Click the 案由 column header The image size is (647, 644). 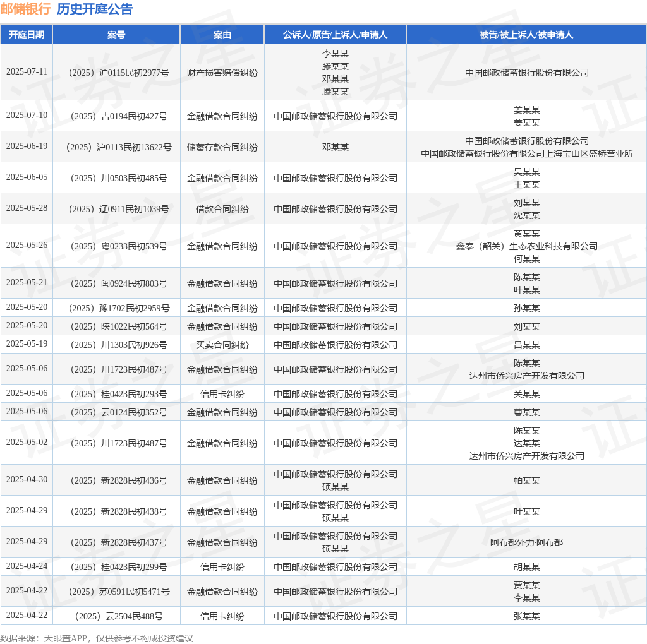pyautogui.click(x=222, y=35)
